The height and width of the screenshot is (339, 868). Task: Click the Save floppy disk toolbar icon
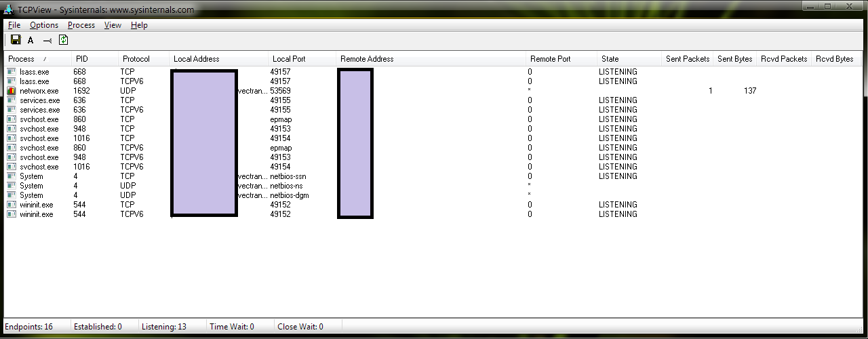pos(16,40)
